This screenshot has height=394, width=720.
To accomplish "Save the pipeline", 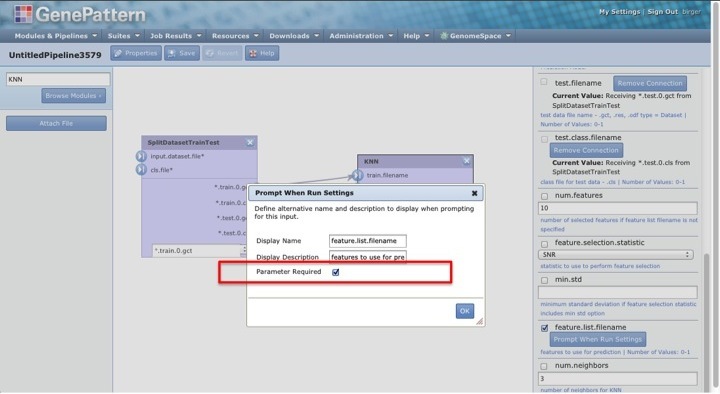I will coord(182,53).
